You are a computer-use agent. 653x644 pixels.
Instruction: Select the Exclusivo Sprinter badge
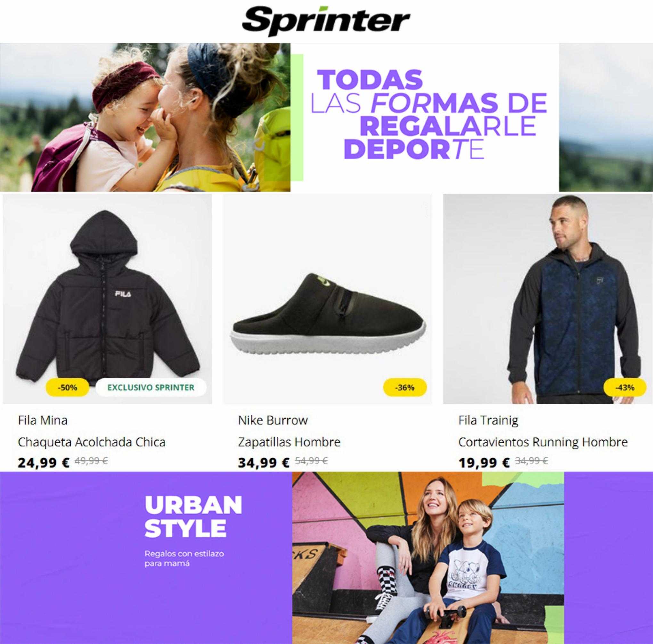151,388
